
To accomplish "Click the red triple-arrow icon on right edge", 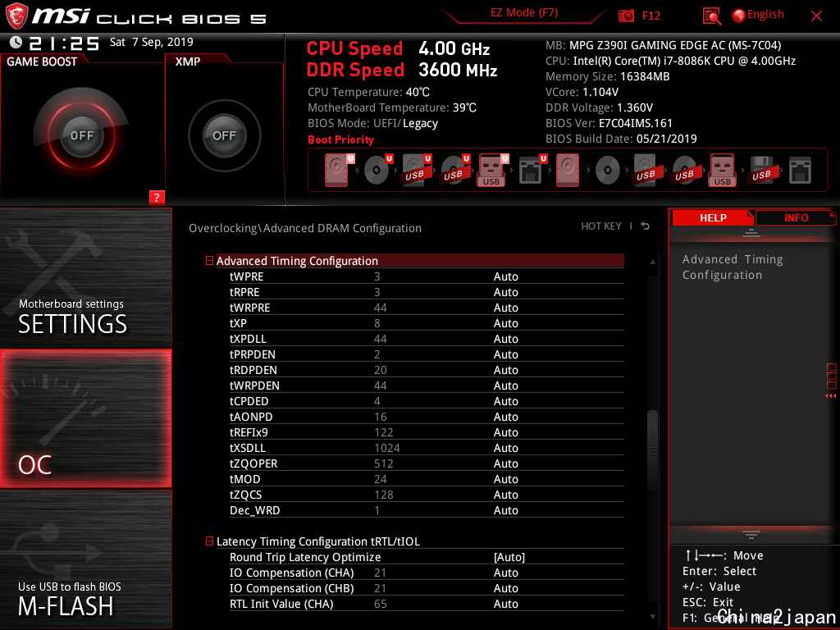I will tap(830, 396).
